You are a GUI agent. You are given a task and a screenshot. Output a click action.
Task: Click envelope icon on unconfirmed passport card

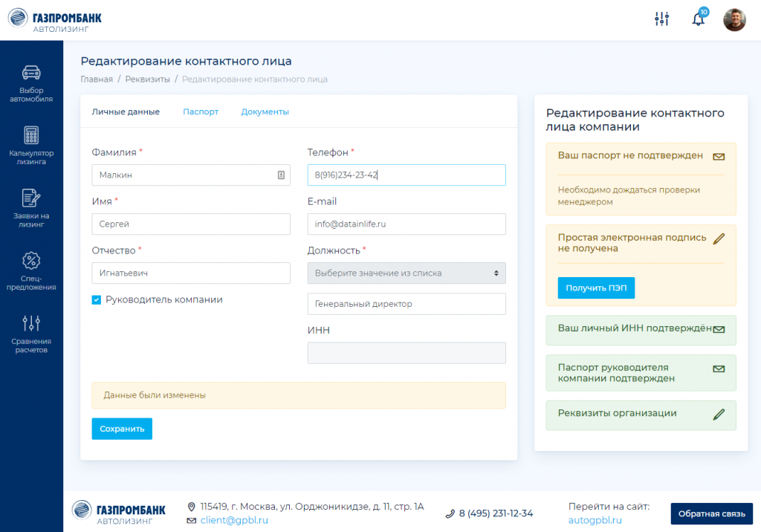tap(719, 156)
